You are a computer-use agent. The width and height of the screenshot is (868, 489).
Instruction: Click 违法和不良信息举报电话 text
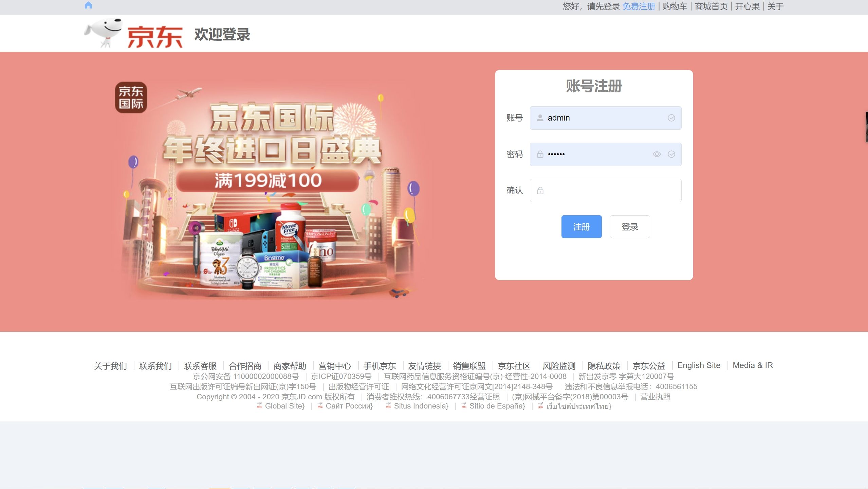tap(631, 386)
